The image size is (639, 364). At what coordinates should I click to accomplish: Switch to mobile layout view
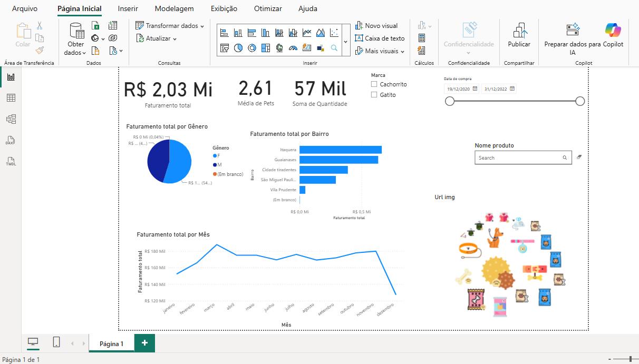coord(56,342)
